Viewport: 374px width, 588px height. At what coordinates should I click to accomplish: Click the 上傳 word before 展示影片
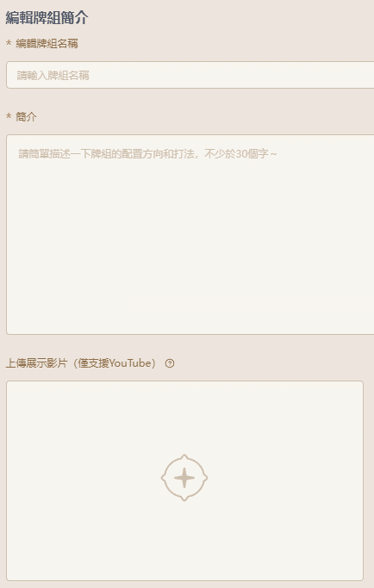pyautogui.click(x=16, y=363)
